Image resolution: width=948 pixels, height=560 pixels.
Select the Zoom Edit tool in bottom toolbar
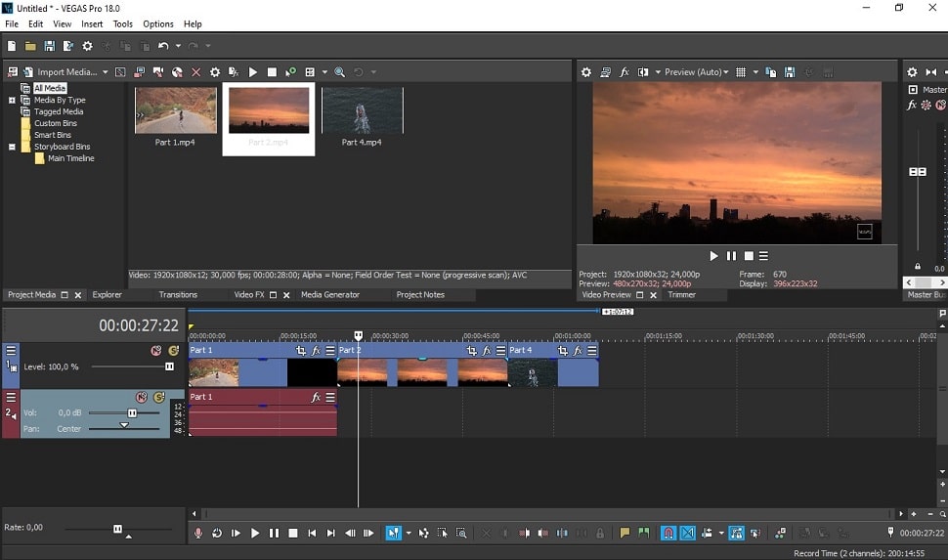point(461,533)
